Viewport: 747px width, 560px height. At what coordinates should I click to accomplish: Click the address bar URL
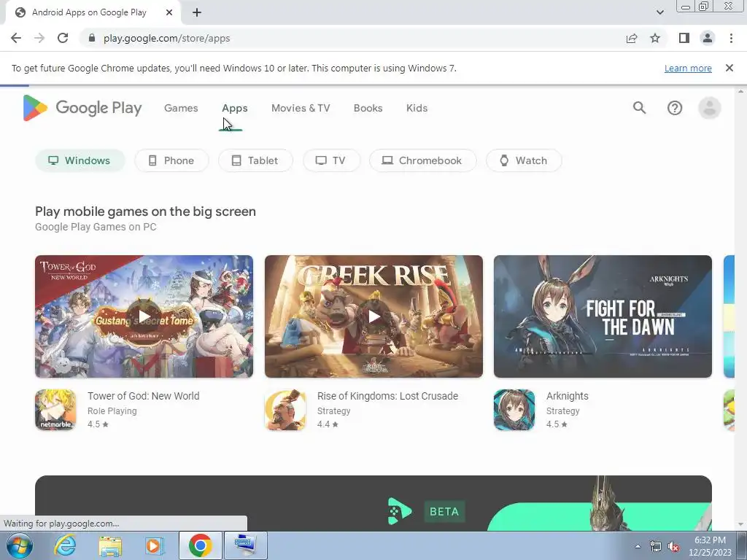point(167,38)
